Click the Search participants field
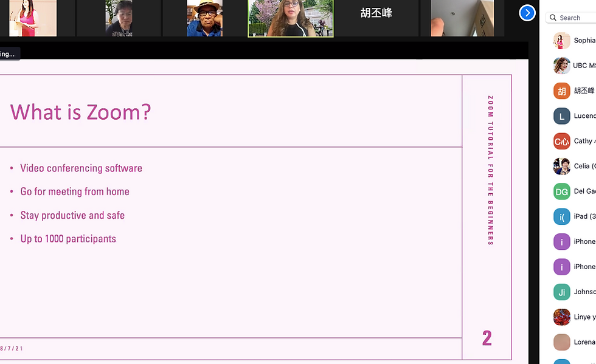This screenshot has width=596, height=364. pos(571,18)
